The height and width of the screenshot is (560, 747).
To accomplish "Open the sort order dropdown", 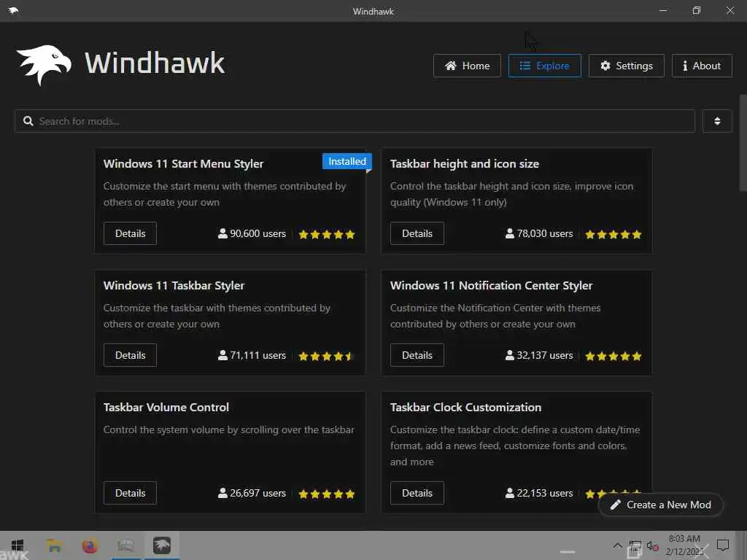I will pyautogui.click(x=717, y=121).
